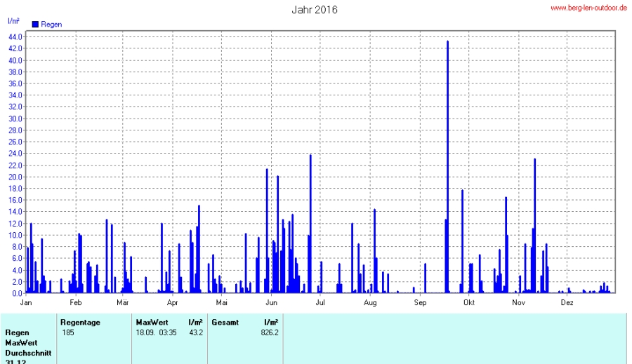Click the total rainfall value 826.2
Image resolution: width=632 pixels, height=364 pixels.
[270, 332]
